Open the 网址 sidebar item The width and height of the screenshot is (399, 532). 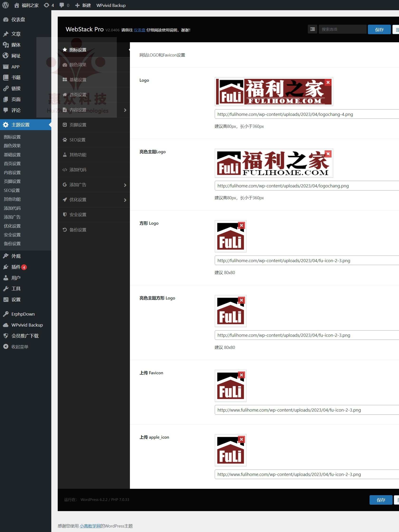coord(25,56)
